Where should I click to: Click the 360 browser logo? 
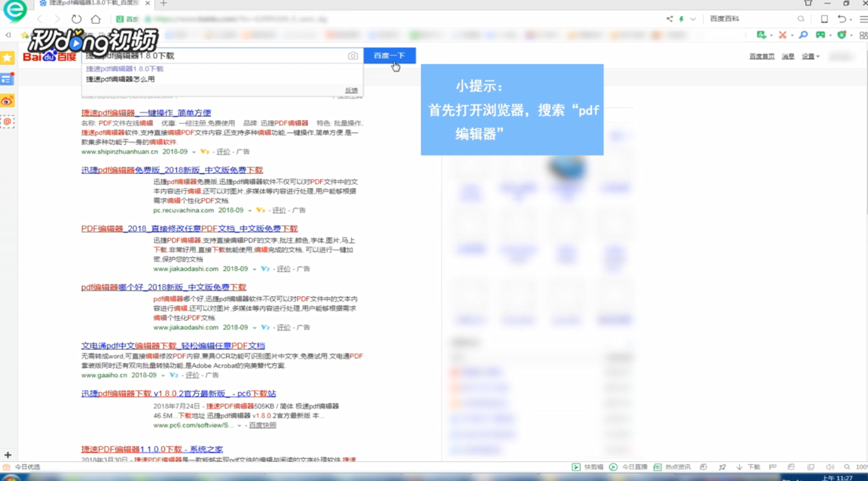click(15, 10)
